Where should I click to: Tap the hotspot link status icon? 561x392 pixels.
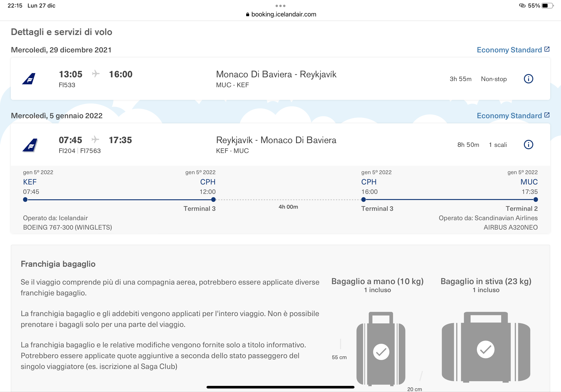coord(522,5)
